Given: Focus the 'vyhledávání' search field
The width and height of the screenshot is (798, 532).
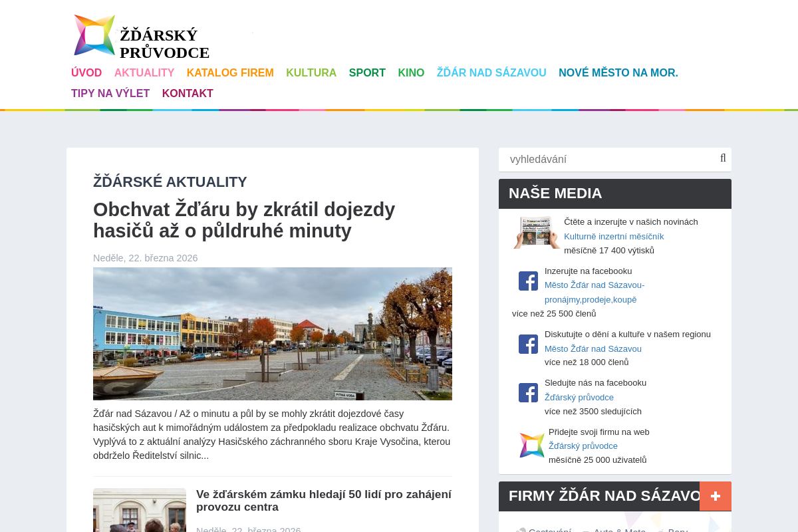Looking at the screenshot, I should (608, 160).
